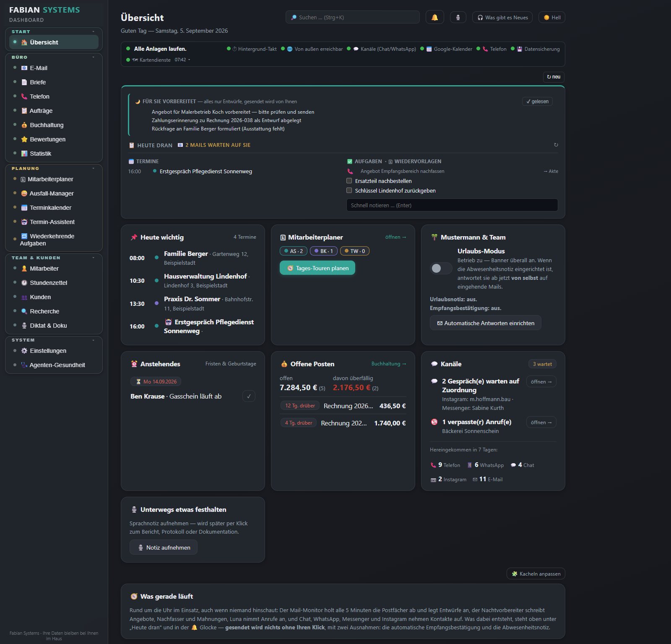Click the refresh icon in Heute dran row
Viewport: 671px width, 644px height.
pyautogui.click(x=556, y=145)
